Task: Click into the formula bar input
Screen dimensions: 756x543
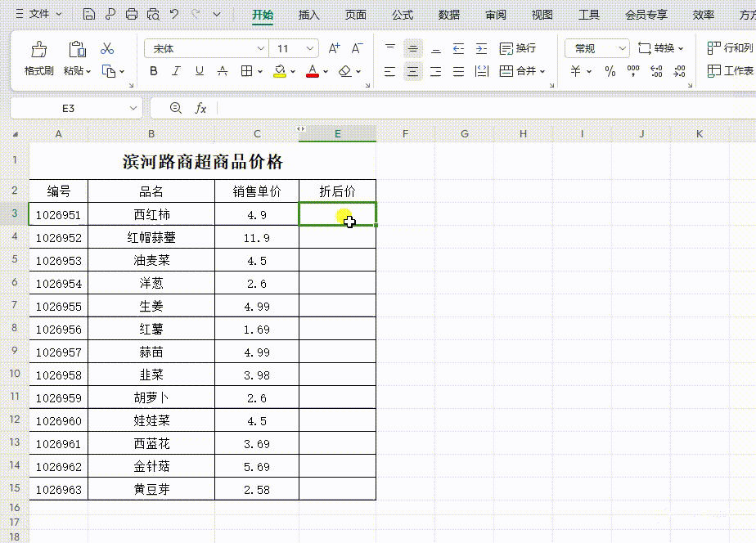Action: tap(486, 109)
